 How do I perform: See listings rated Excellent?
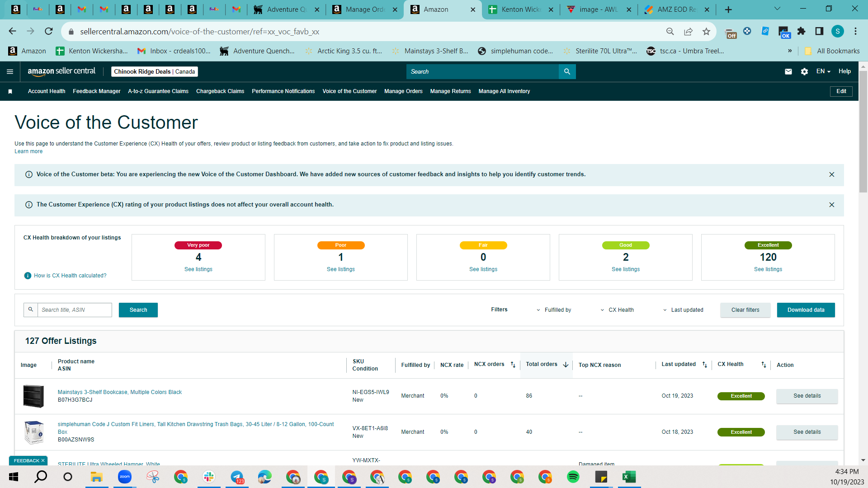[x=768, y=269]
